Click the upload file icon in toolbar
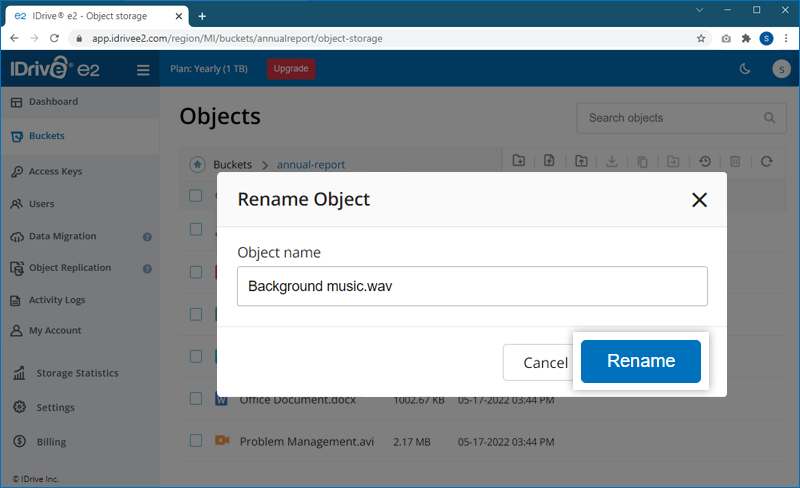This screenshot has width=800, height=488. tap(549, 161)
